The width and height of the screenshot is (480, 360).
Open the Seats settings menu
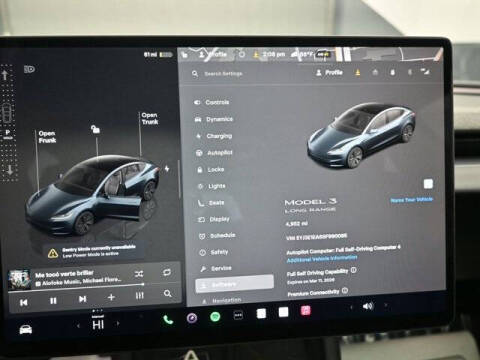(x=212, y=203)
